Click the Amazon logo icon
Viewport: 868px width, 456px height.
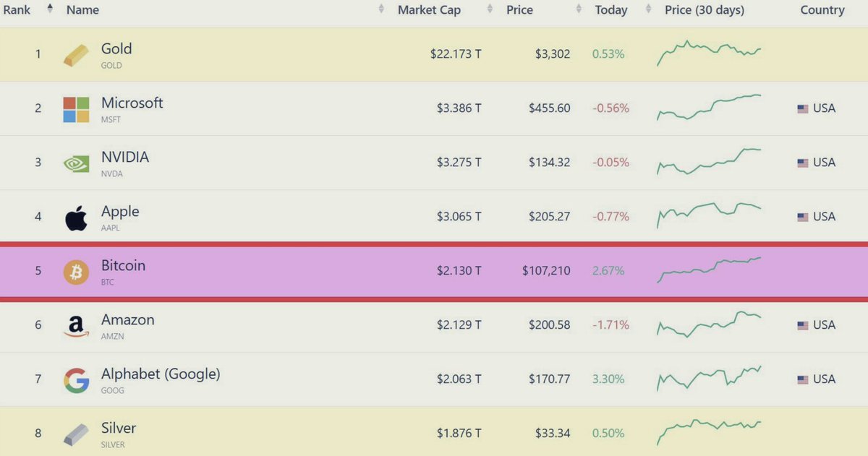coord(76,326)
